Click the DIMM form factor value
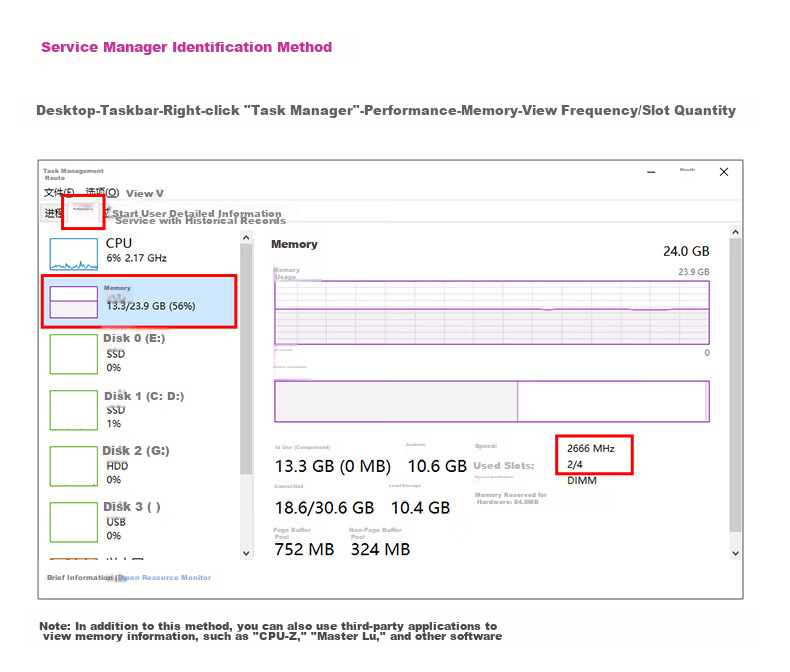This screenshot has height=672, width=790. tap(582, 481)
